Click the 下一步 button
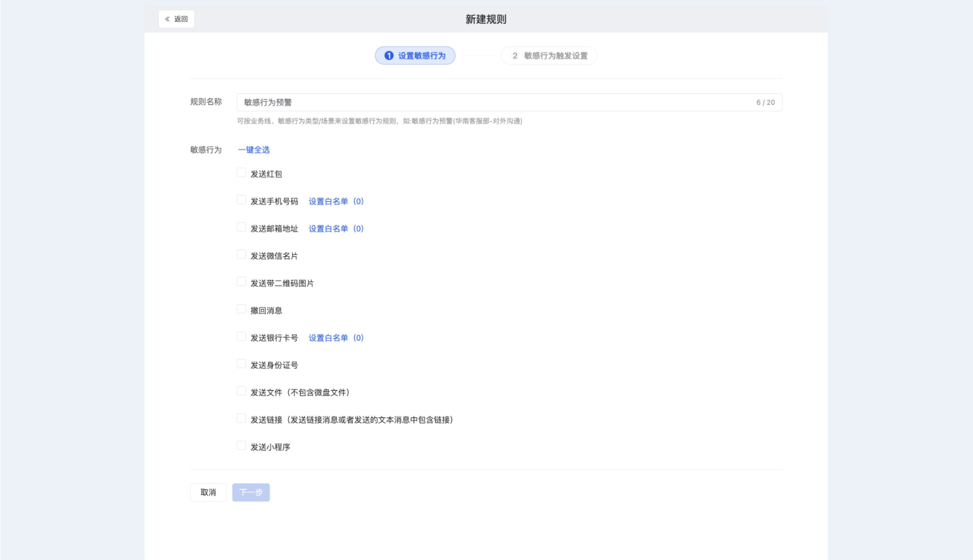Image resolution: width=973 pixels, height=560 pixels. pos(251,492)
